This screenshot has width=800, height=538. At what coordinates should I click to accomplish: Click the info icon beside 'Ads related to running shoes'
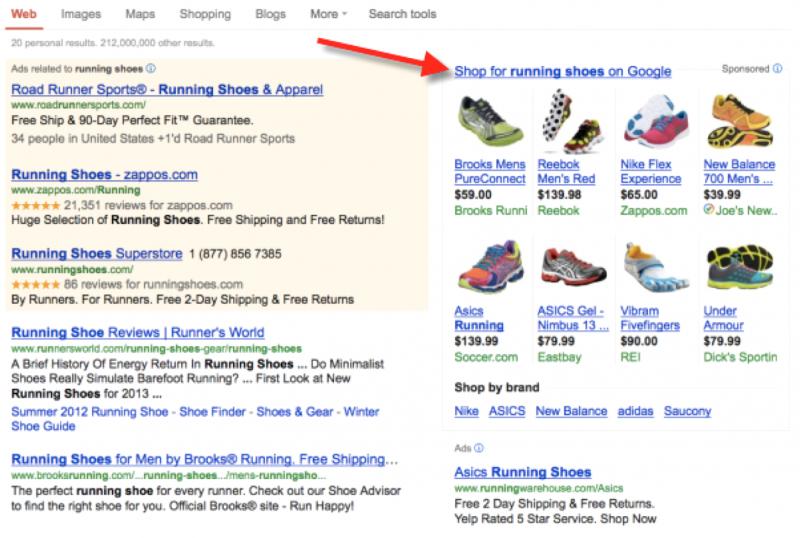[x=151, y=68]
